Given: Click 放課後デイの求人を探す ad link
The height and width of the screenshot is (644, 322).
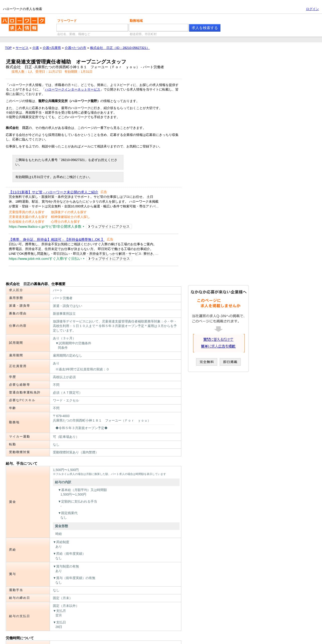Looking at the screenshot, I should 69,212.
